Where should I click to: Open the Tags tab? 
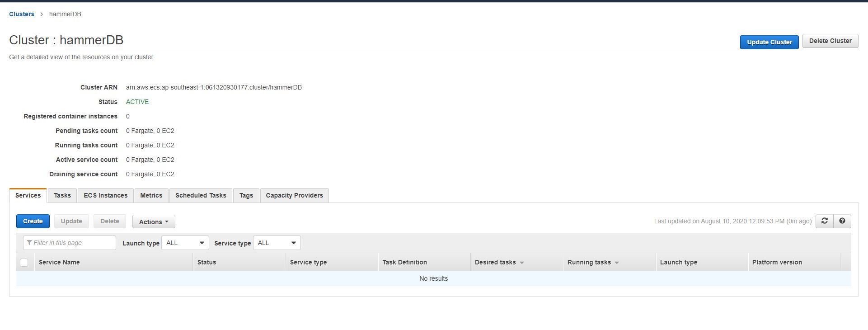point(246,195)
